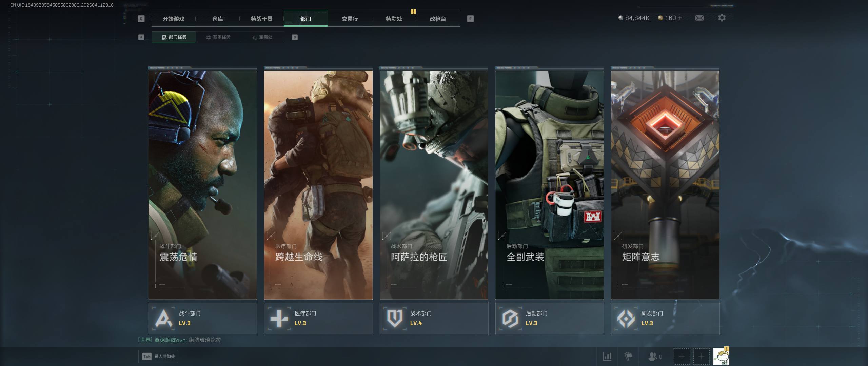Screen dimensions: 868x366
Task: Click the plus next to 160 currency
Action: click(x=680, y=18)
